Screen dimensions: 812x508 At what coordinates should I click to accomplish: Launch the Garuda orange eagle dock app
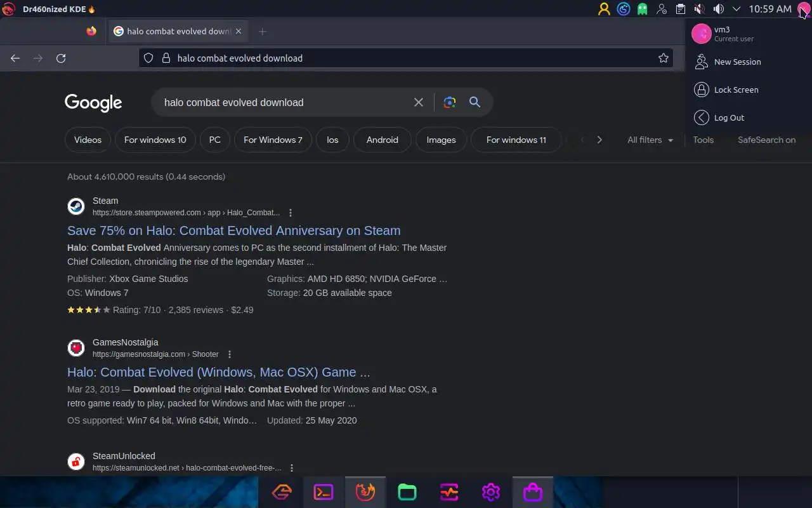(282, 492)
